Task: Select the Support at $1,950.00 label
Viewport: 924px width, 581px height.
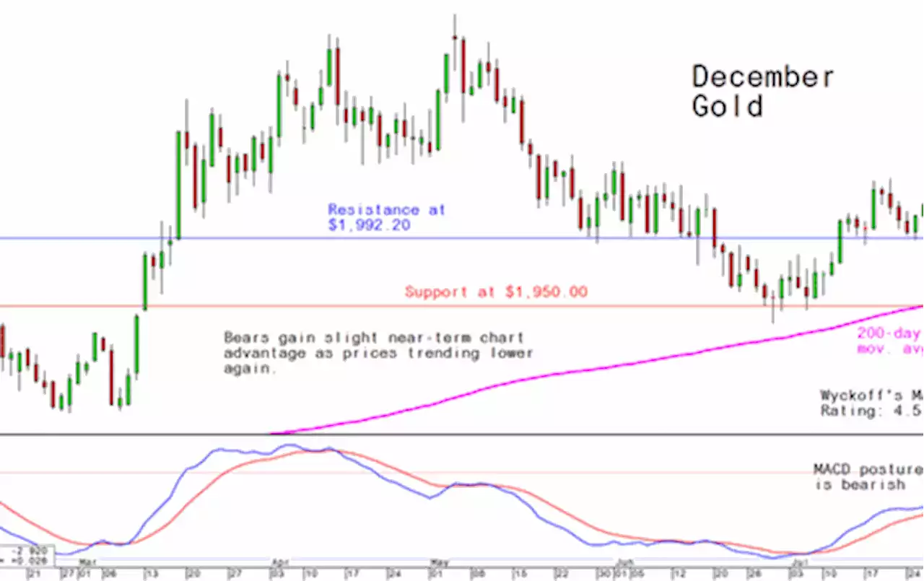Action: (496, 292)
